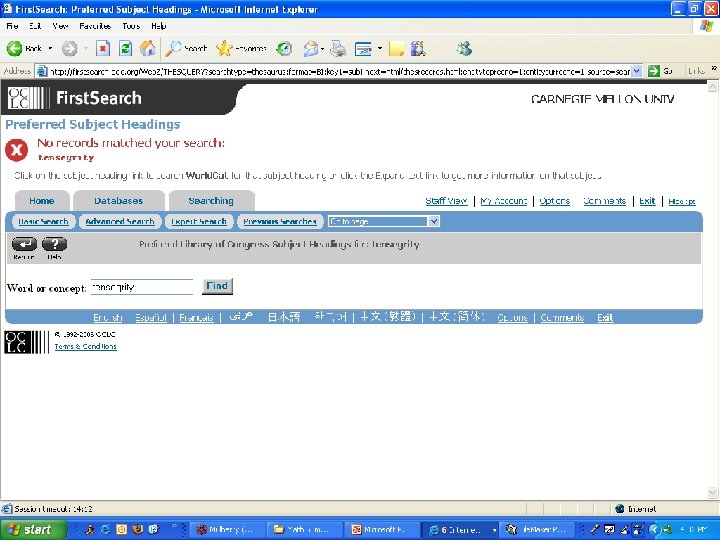This screenshot has width=720, height=540.
Task: Click the browser Forward arrow
Action: 69,48
